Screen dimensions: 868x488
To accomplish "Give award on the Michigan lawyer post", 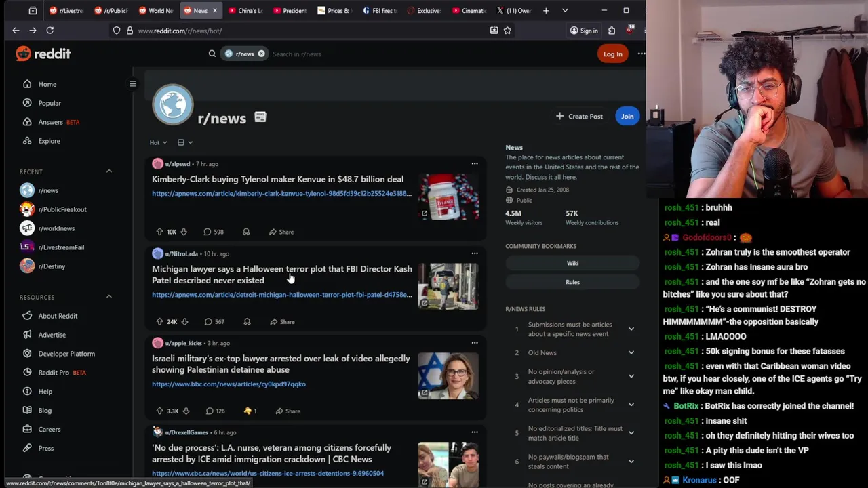I will [x=247, y=321].
